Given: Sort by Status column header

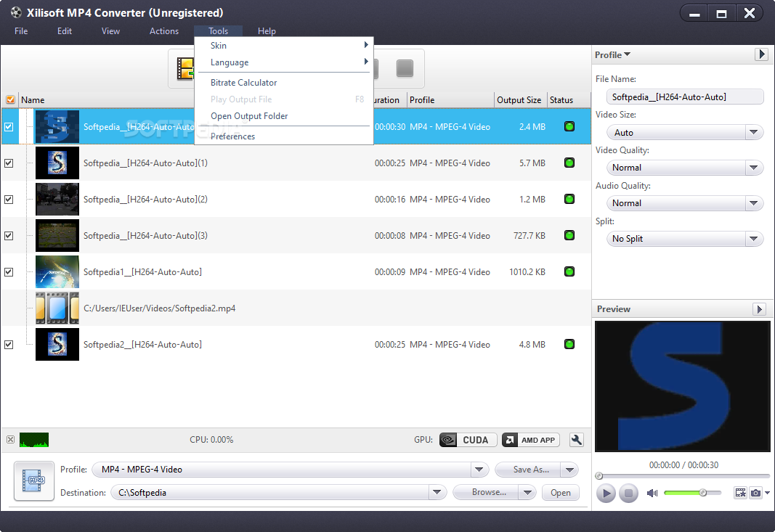Looking at the screenshot, I should (x=569, y=99).
